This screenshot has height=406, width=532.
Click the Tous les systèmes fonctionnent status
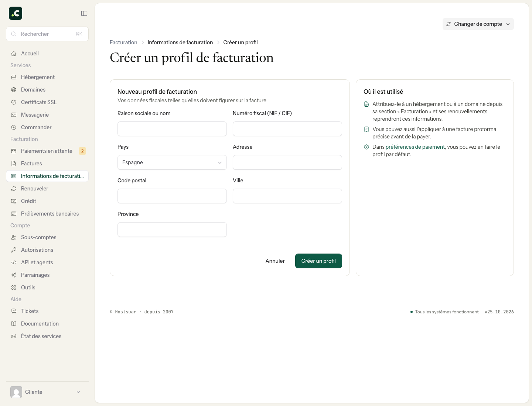(x=444, y=312)
